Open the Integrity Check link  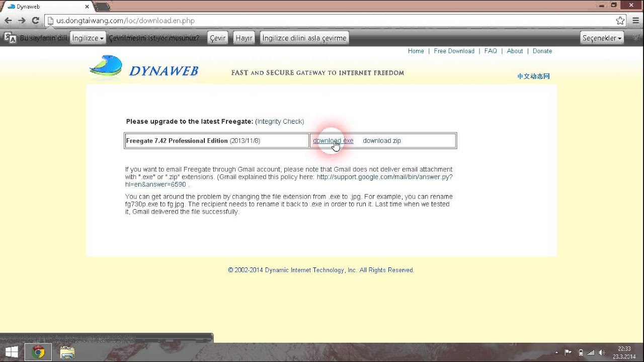tap(280, 121)
